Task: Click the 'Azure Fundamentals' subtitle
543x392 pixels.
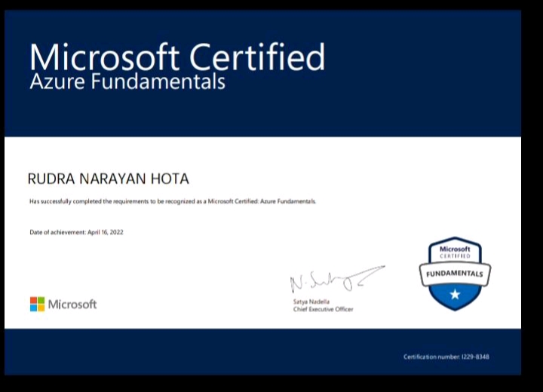Action: (x=127, y=81)
